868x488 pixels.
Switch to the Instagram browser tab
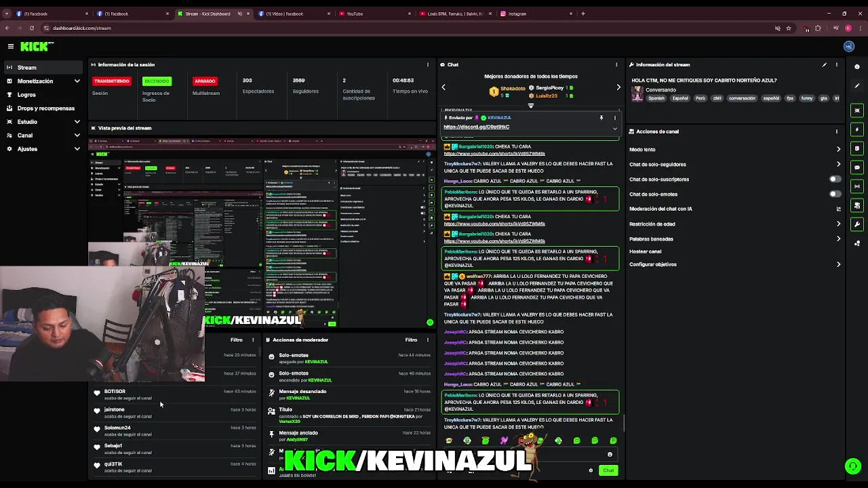tap(535, 14)
